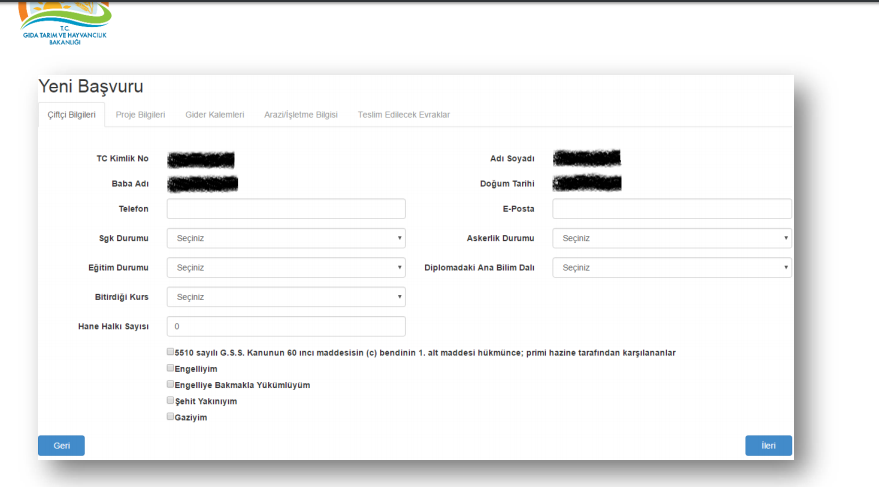879x487 pixels.
Task: Click into the Telefon input field
Action: click(286, 209)
